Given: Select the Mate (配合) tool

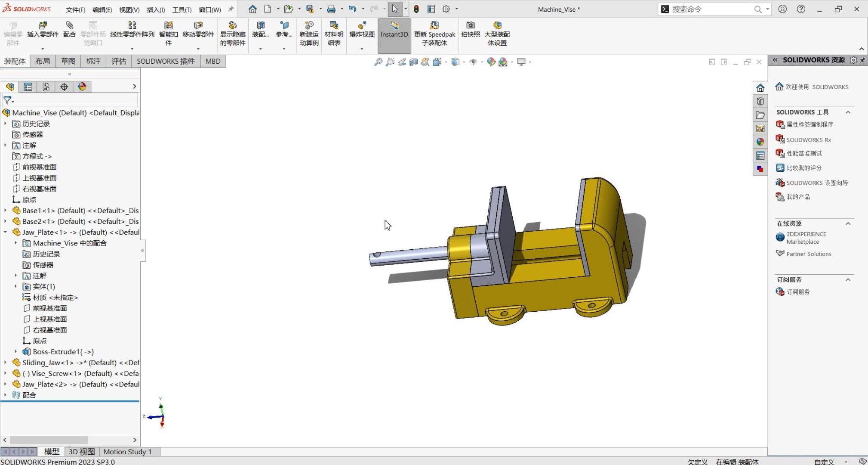Looking at the screenshot, I should [x=69, y=26].
